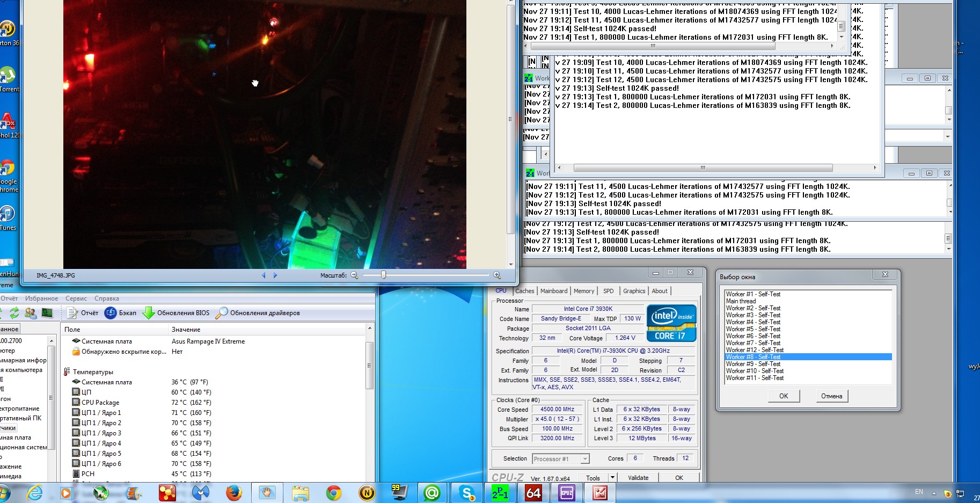The height and width of the screenshot is (503, 980).
Task: Zoom out with the magnifier minus icon
Action: click(x=354, y=275)
